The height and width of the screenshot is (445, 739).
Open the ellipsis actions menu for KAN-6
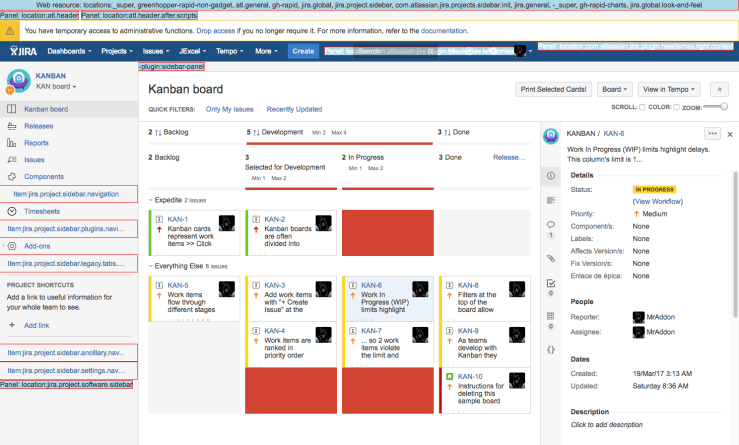click(712, 133)
